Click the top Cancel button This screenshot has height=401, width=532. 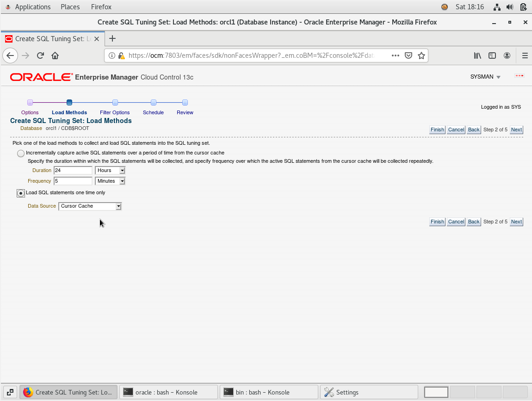click(x=456, y=130)
